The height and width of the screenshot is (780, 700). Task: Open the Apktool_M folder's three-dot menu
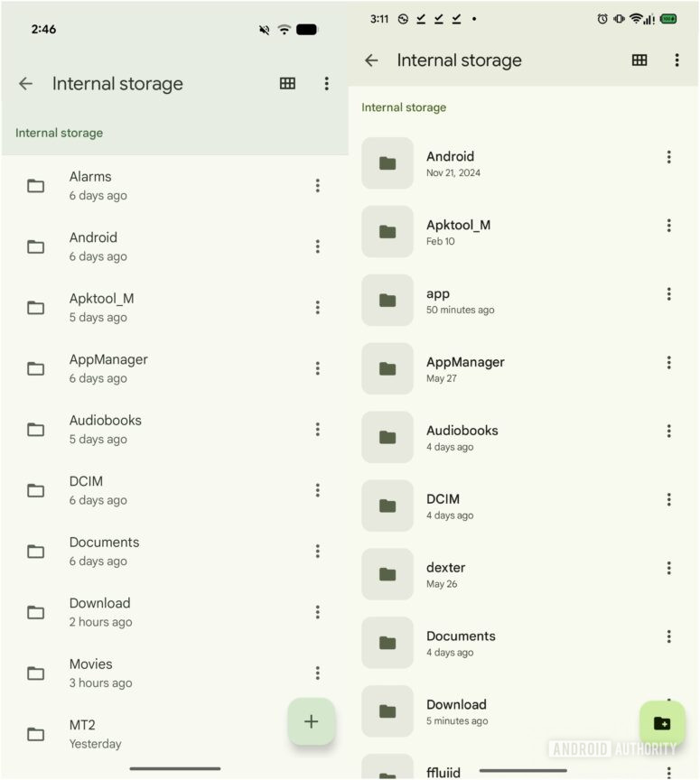coord(318,307)
